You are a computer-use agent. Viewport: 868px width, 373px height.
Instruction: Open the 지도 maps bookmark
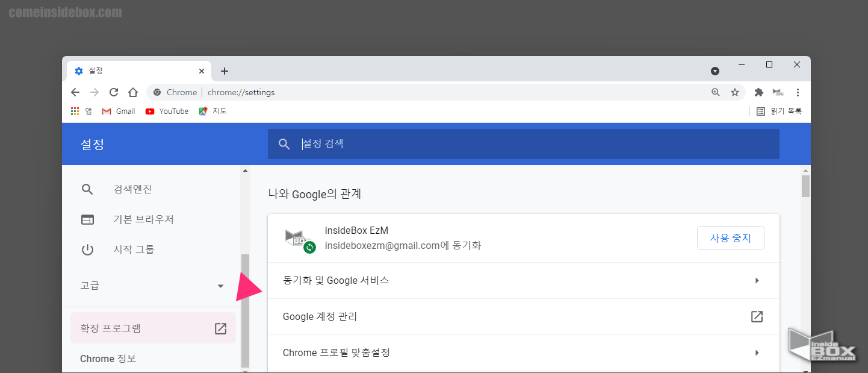tap(212, 111)
